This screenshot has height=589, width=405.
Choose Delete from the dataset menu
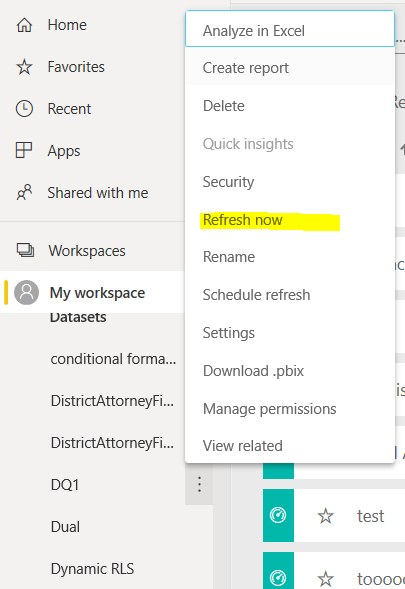pos(290,106)
